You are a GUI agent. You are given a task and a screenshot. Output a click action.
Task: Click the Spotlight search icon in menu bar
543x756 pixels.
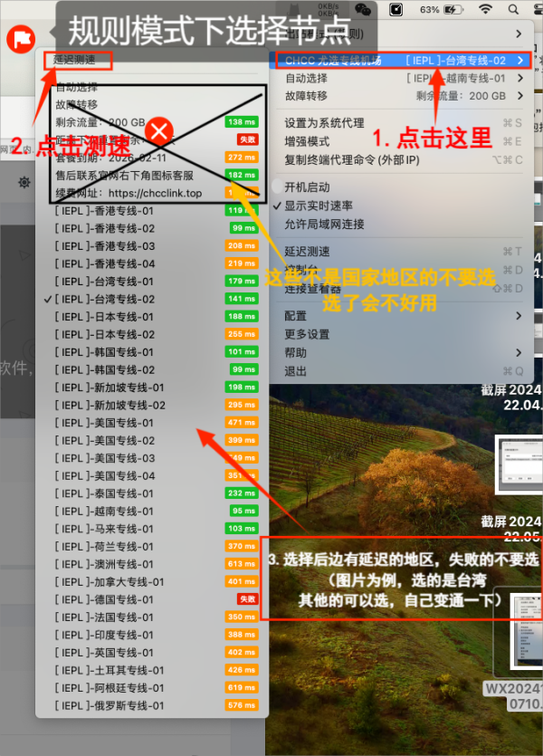(514, 9)
